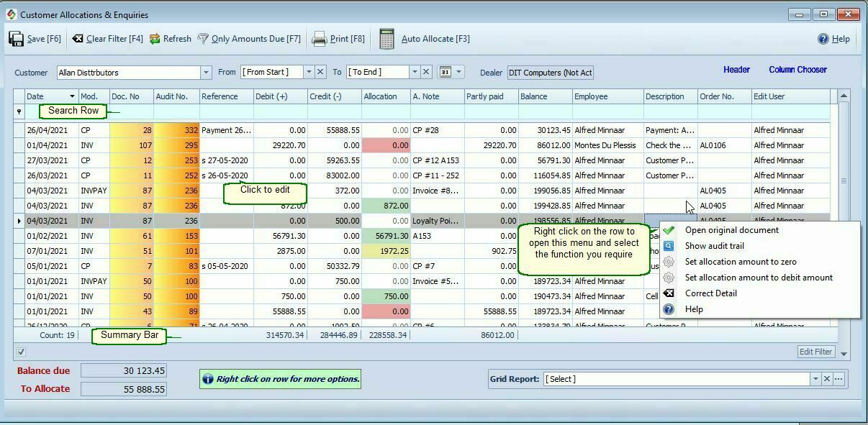Open the Grid Report dropdown arrow
The height and width of the screenshot is (425, 868).
point(815,379)
